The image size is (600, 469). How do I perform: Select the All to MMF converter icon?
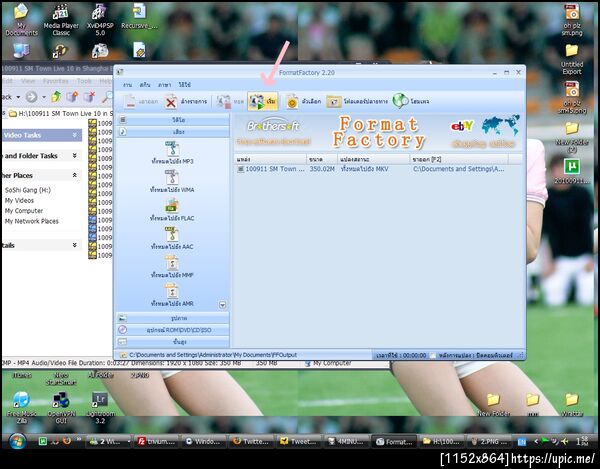(x=172, y=262)
